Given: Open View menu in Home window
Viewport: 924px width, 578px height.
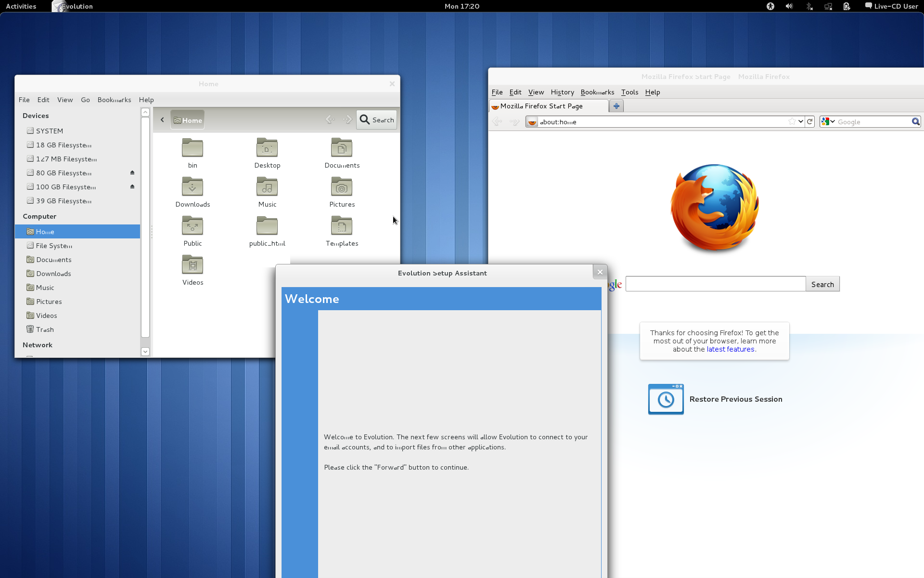Looking at the screenshot, I should [65, 100].
